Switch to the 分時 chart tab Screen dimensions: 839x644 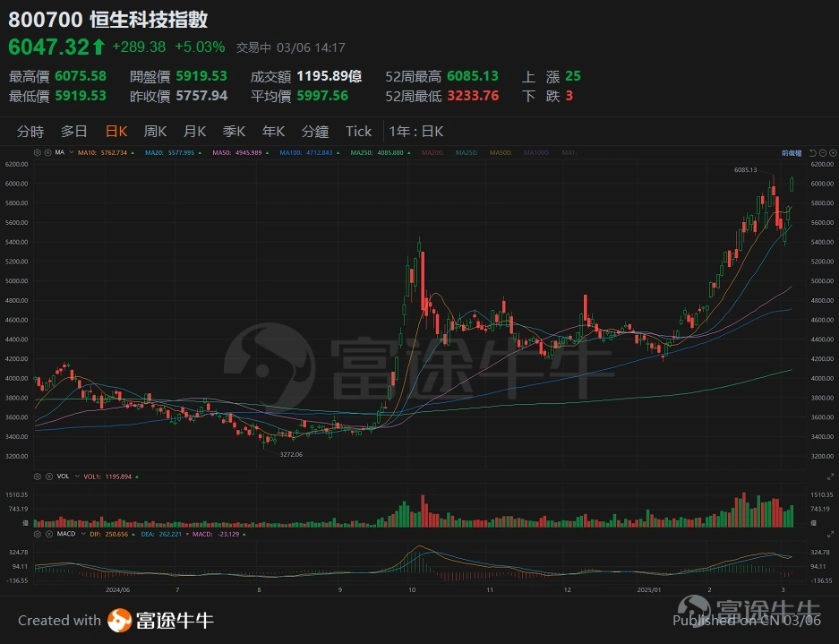[30, 131]
